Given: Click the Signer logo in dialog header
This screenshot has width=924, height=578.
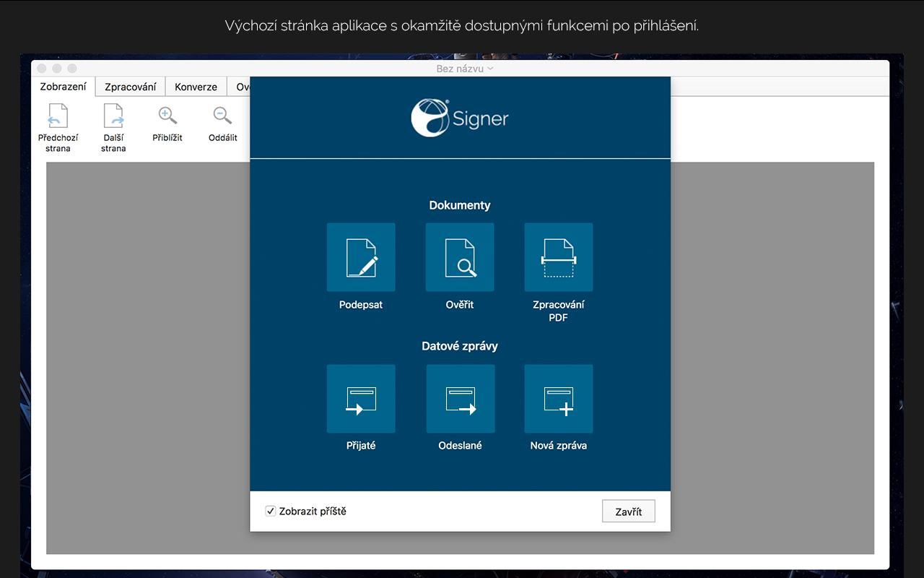Looking at the screenshot, I should [x=460, y=118].
